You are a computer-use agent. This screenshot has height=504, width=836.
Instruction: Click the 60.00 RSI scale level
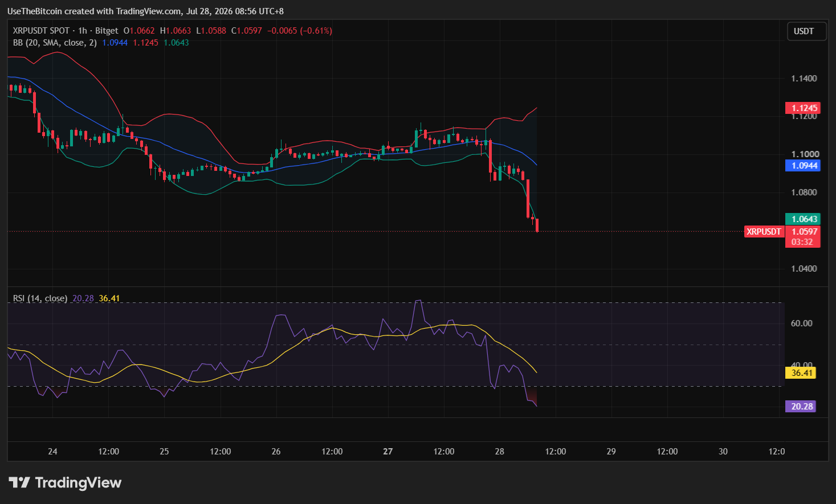[x=801, y=323]
